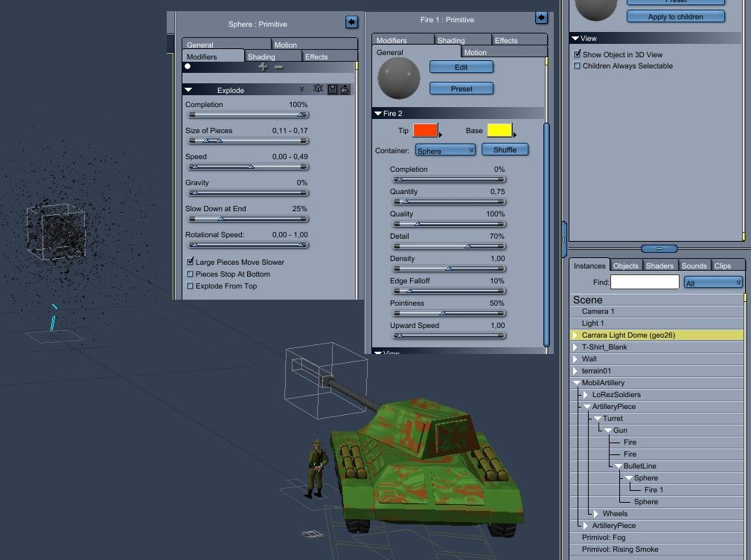Add a modifier with the plus icon
Viewport: 751px width, 560px height.
coord(263,67)
